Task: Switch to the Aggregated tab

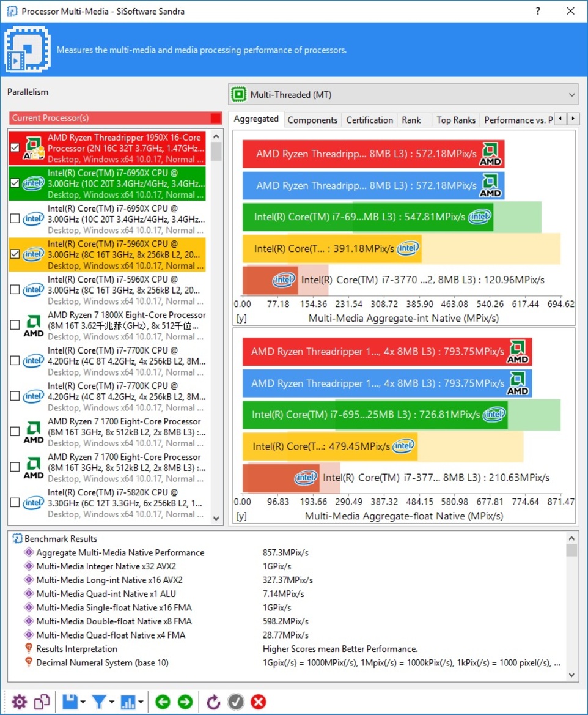Action: (255, 119)
